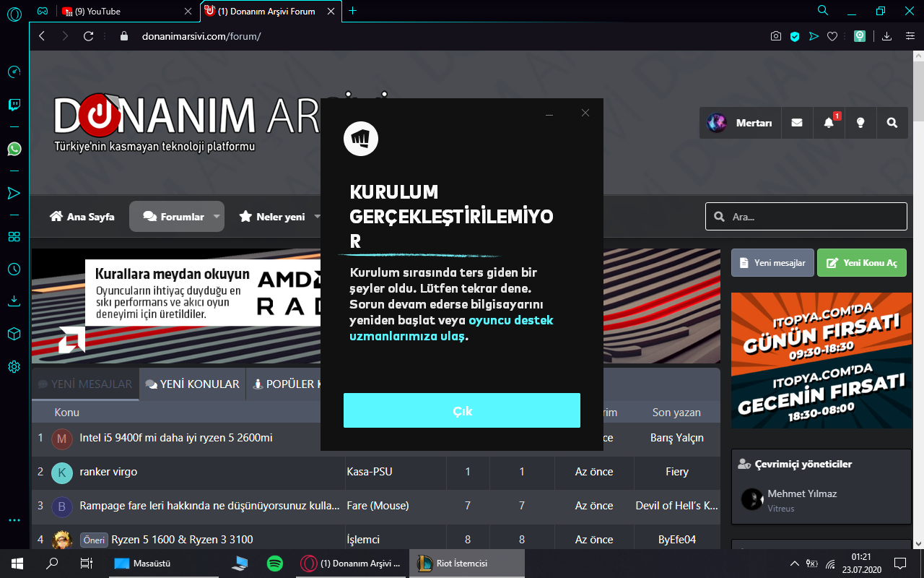Click Çık to exit the Riot installer
The height and width of the screenshot is (578, 924).
(462, 410)
